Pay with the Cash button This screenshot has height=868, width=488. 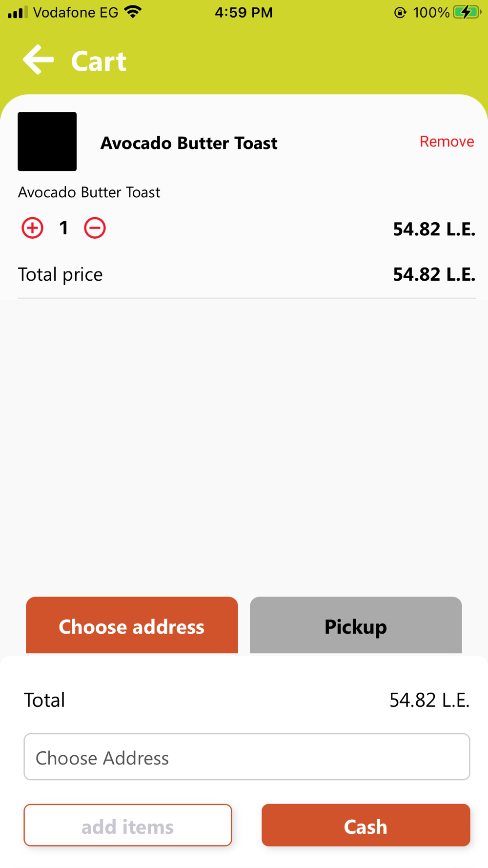click(366, 825)
